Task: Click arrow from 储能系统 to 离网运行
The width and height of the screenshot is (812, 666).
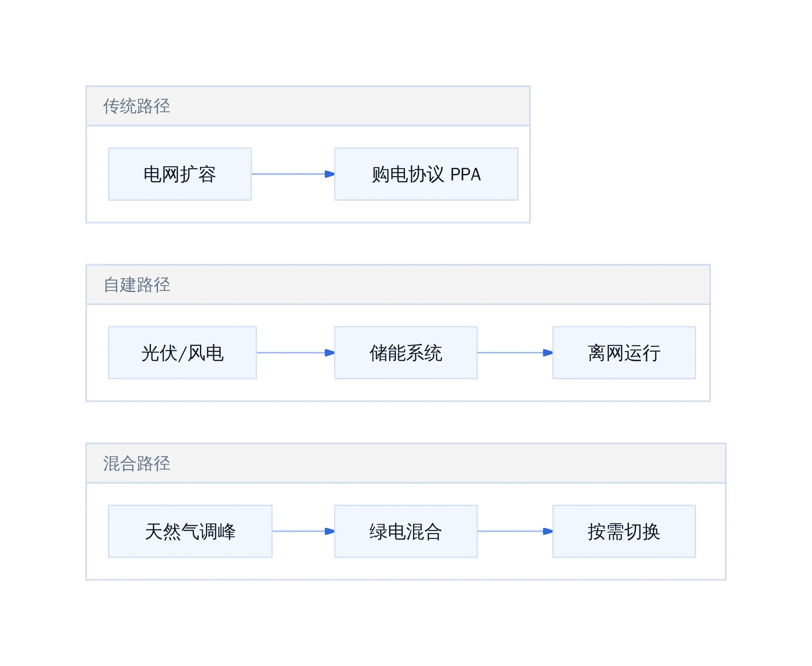Action: point(515,353)
